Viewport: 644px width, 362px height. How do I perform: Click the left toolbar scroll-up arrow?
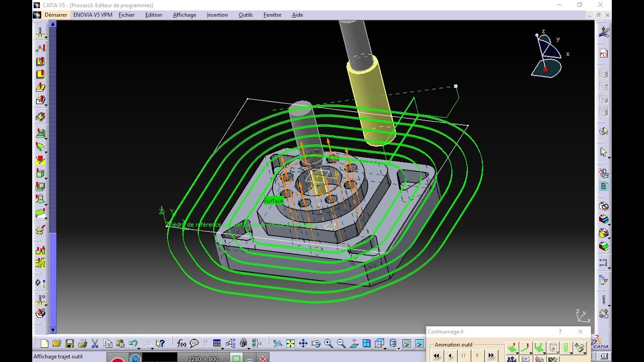[53, 24]
